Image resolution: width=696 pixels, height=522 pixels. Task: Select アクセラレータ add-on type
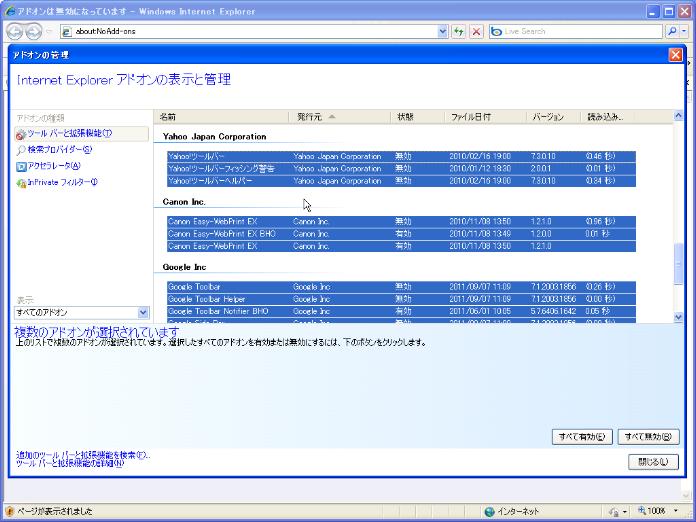click(x=54, y=166)
